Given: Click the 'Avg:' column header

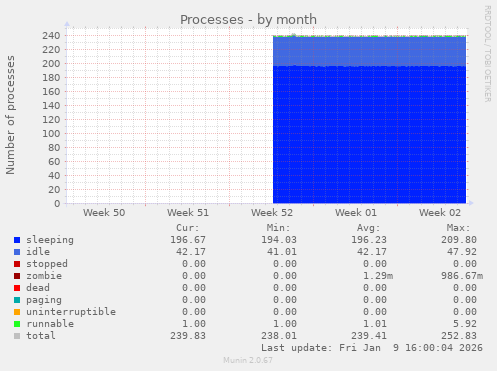Looking at the screenshot, I should 368,228.
